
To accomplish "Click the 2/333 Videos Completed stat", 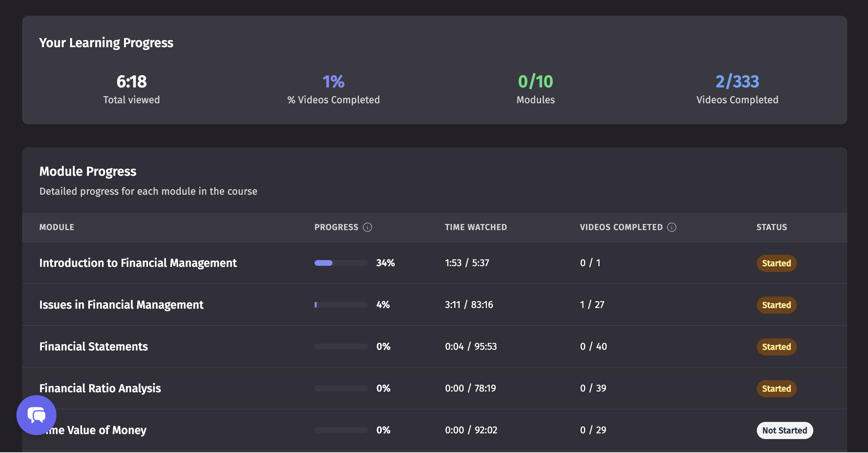I will pyautogui.click(x=737, y=81).
